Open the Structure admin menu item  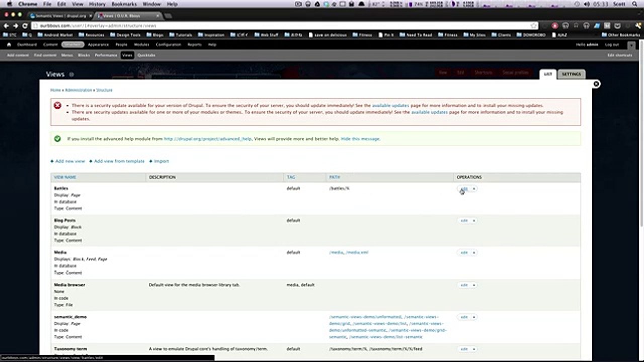click(x=73, y=44)
